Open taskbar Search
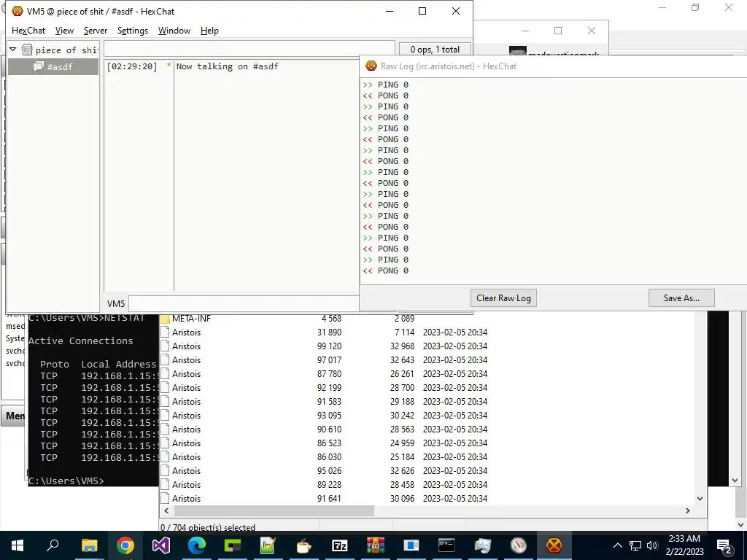The height and width of the screenshot is (560, 747). (x=53, y=545)
